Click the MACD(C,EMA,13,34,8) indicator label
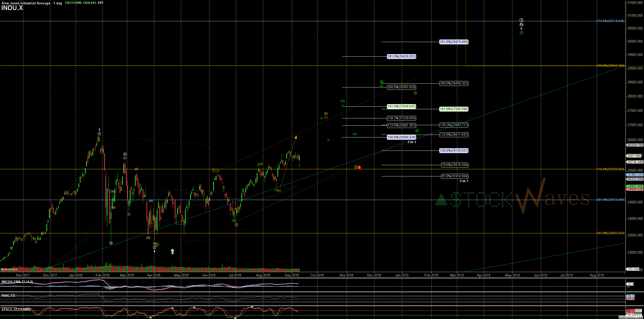 (17, 282)
